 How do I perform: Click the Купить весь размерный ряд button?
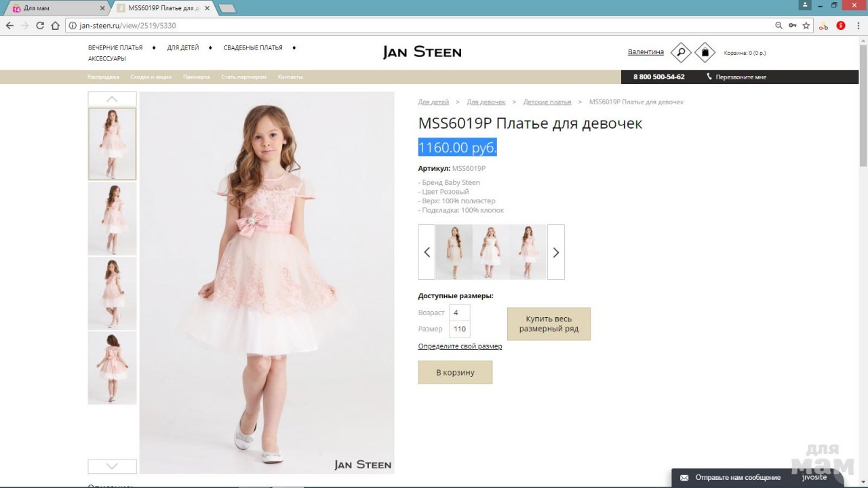(x=549, y=324)
